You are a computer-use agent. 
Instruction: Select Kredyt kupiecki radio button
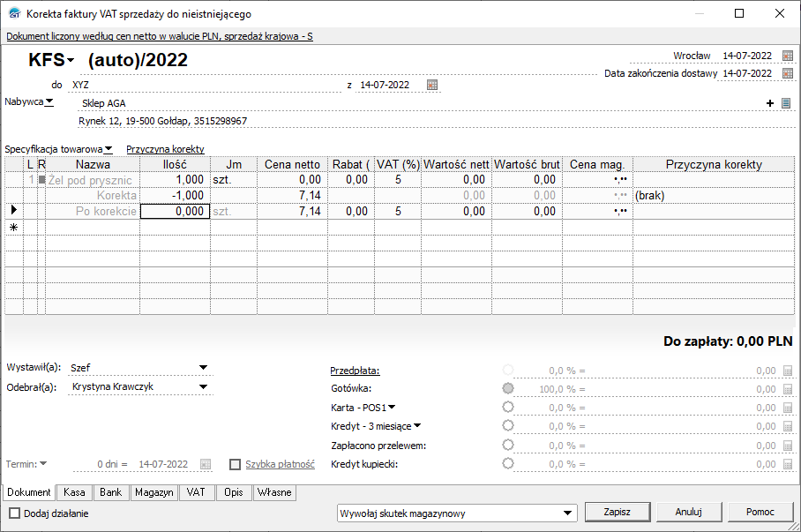click(x=508, y=463)
